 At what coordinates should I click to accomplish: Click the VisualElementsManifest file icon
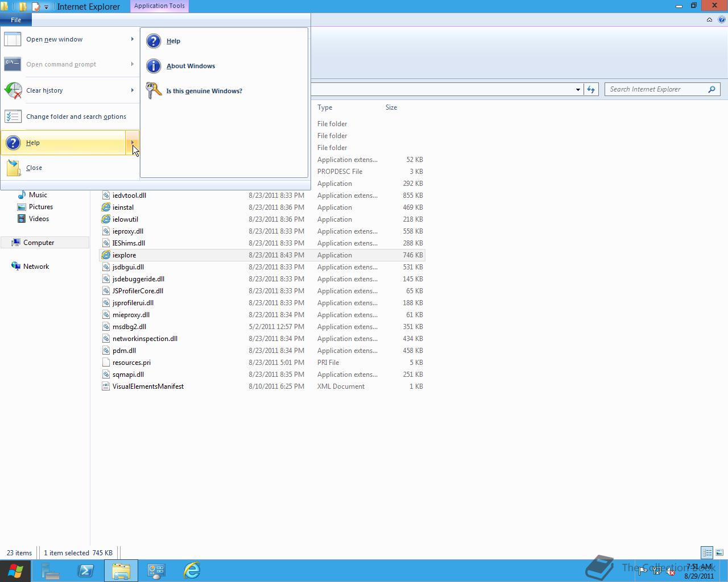106,386
